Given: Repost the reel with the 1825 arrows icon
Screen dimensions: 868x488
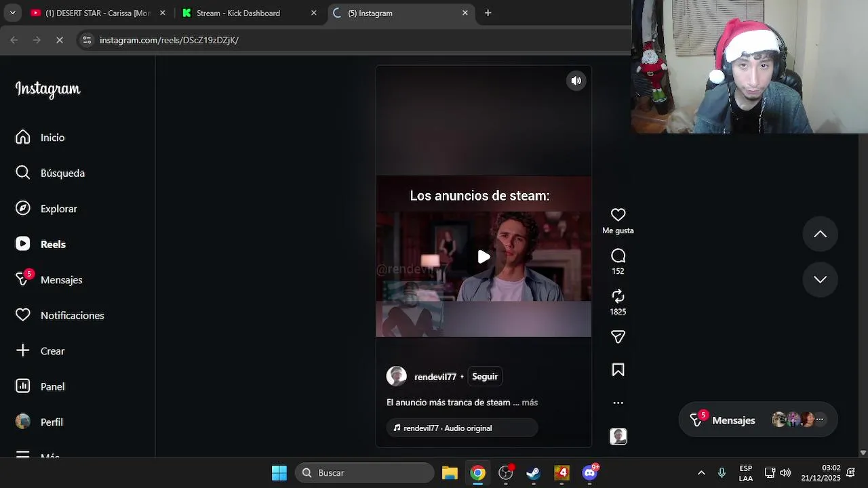Looking at the screenshot, I should pos(618,296).
